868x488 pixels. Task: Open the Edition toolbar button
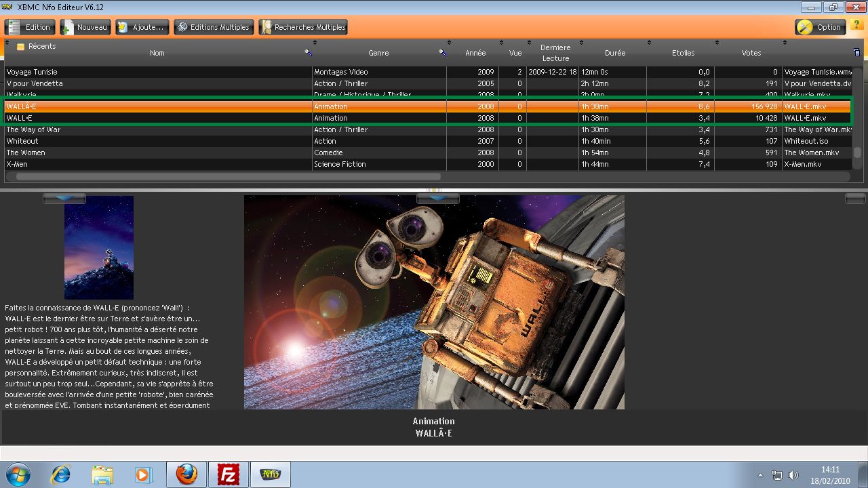coord(30,27)
